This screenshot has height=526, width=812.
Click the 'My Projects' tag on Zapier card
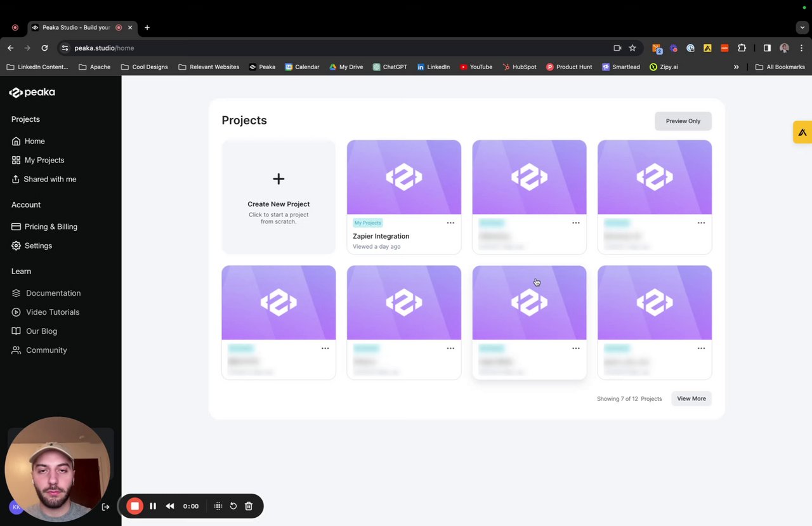pos(368,223)
